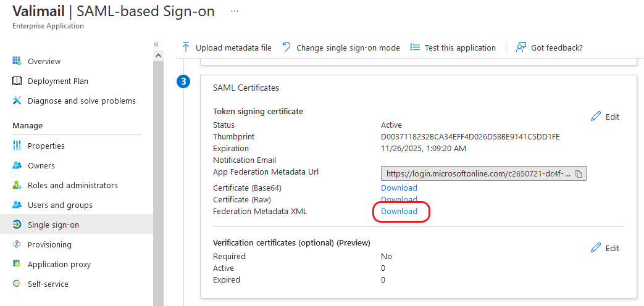Open Self-service settings
Screen dimensions: 644x306
[48, 283]
